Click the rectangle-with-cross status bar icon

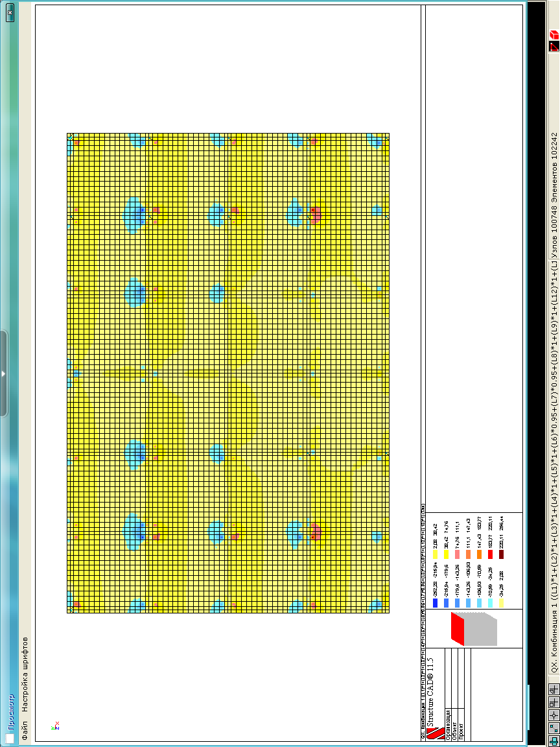554,702
